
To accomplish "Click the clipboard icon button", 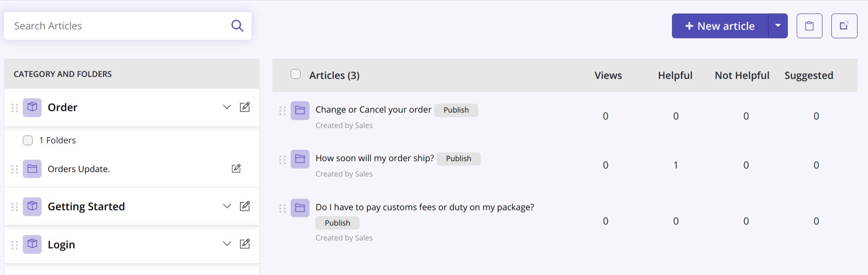I will [809, 26].
